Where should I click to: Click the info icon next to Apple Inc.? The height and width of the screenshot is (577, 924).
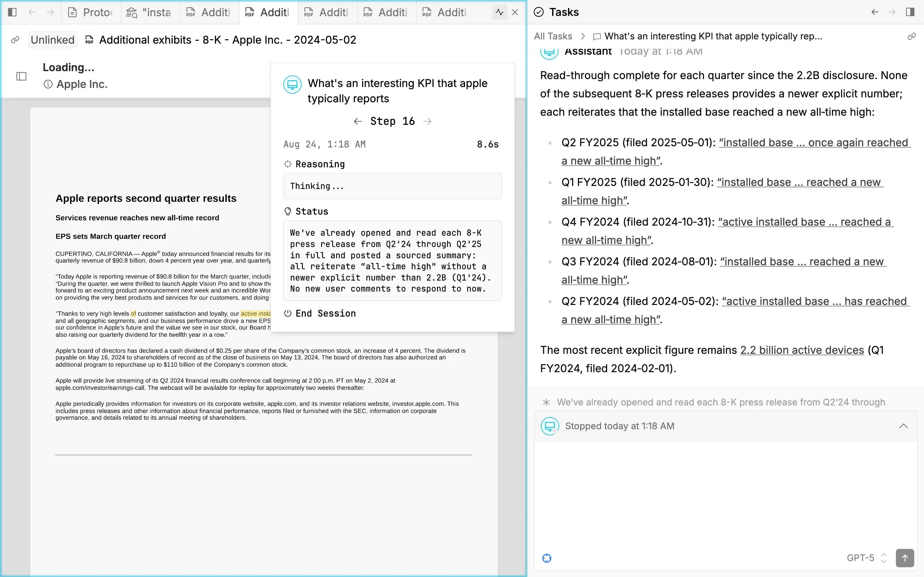(49, 84)
